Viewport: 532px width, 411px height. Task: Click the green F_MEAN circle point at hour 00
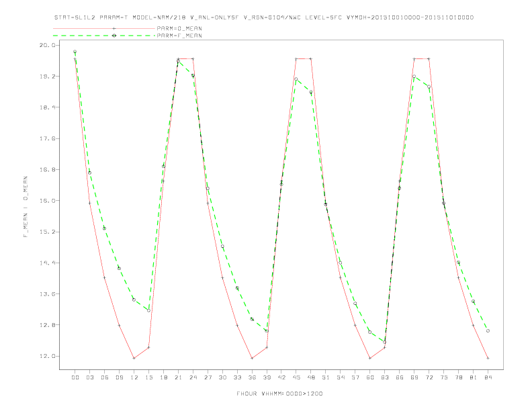point(75,52)
